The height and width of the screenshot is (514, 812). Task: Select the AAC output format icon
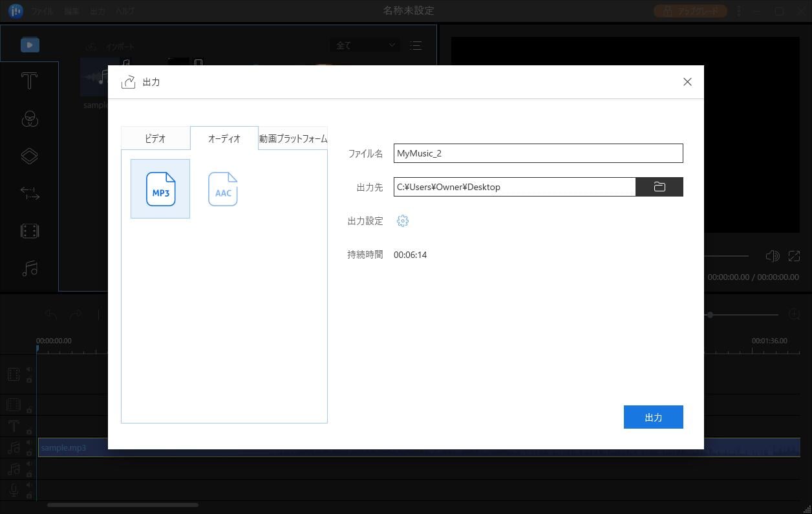[223, 189]
